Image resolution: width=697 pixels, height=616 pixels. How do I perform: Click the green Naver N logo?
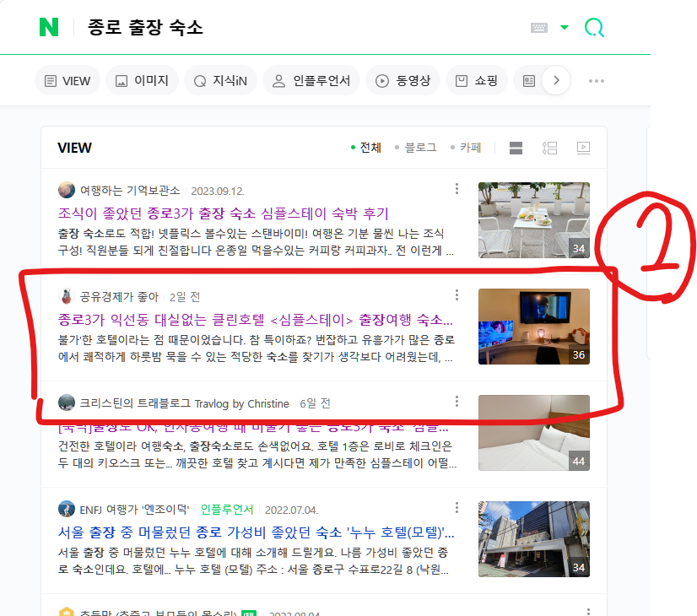[49, 27]
